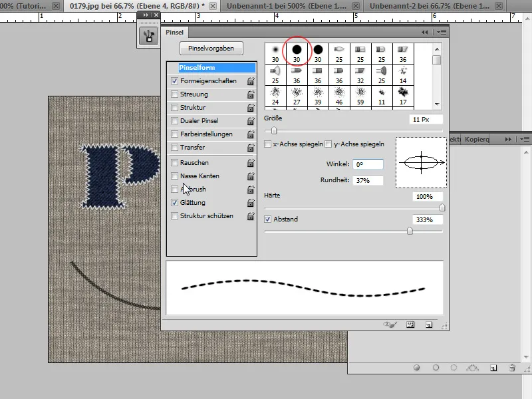
Task: Click the Härte slider handle
Action: pos(442,207)
